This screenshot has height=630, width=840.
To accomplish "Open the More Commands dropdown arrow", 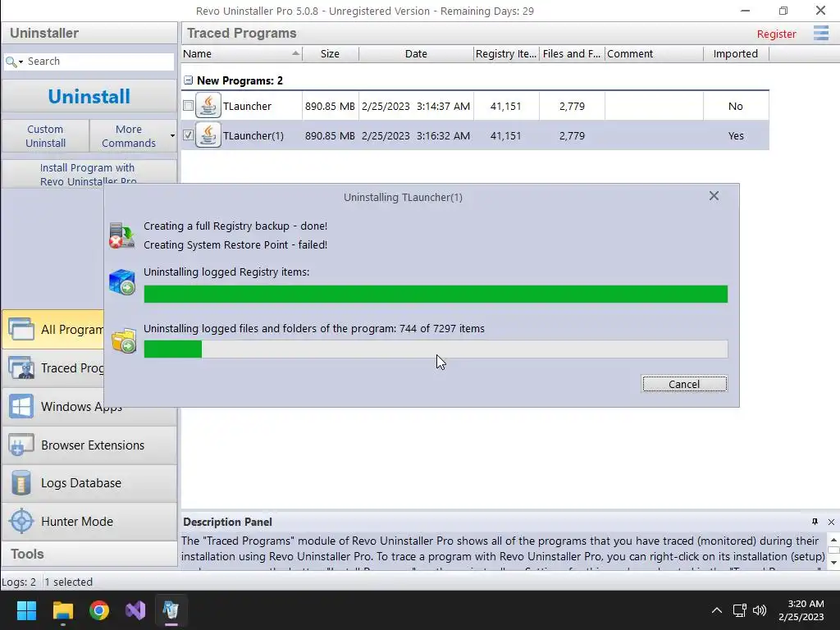I will click(x=172, y=135).
